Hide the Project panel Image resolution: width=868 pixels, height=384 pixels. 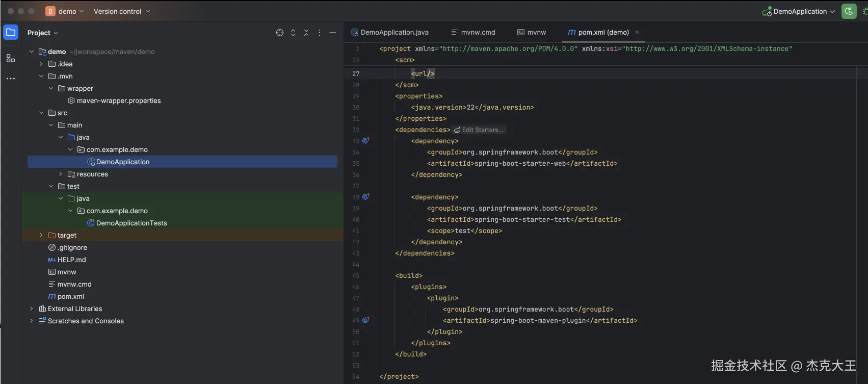point(333,33)
